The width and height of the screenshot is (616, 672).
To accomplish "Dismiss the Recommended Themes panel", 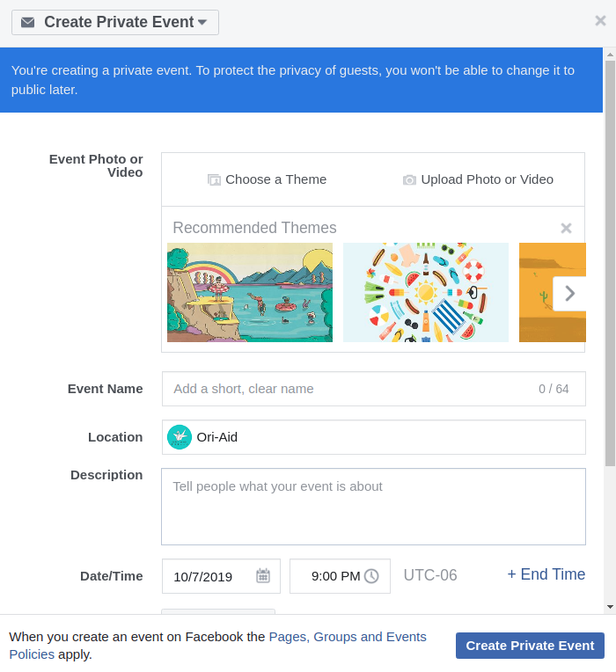I will (x=567, y=229).
